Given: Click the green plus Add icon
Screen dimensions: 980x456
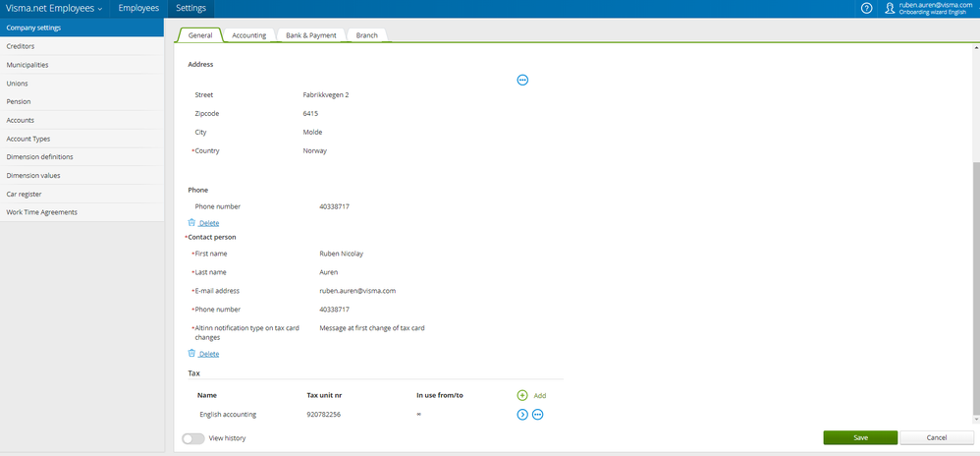Looking at the screenshot, I should (522, 395).
